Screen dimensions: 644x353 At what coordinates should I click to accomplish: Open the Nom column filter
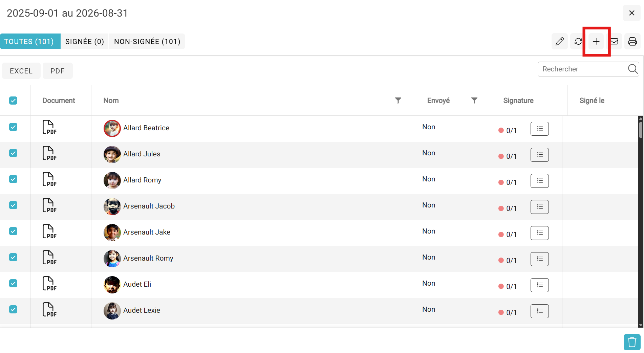[398, 101]
